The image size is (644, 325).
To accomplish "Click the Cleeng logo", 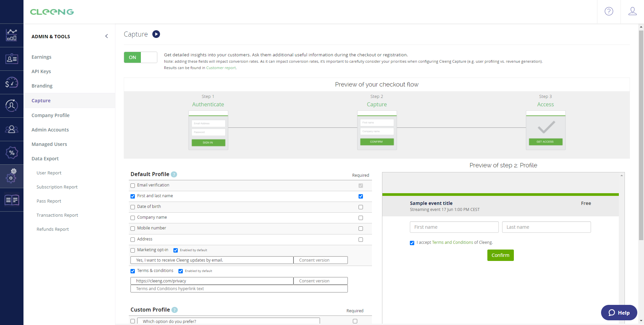I will (52, 12).
